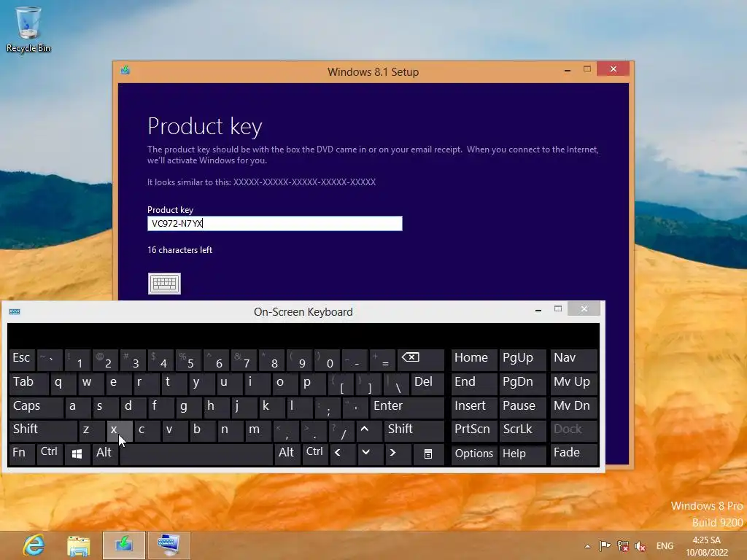Click the keyboard icon below the product key field
Viewport: 747px width, 560px height.
coord(164,284)
